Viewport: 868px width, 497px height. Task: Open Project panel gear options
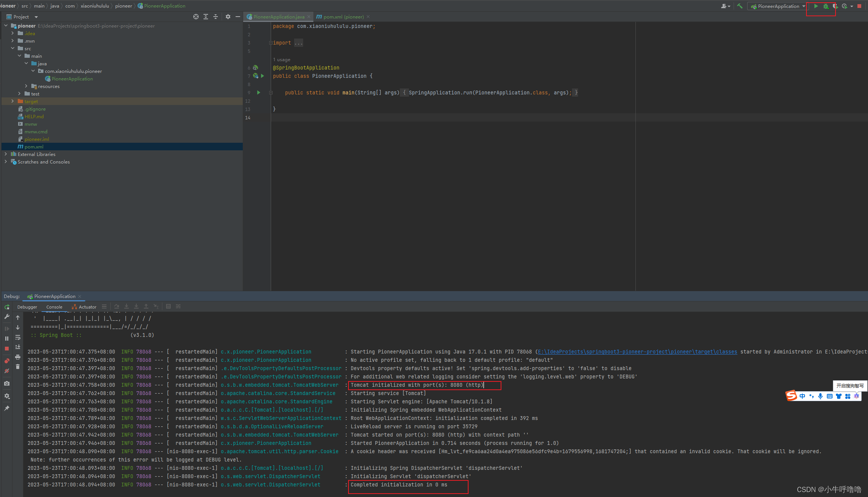point(228,17)
